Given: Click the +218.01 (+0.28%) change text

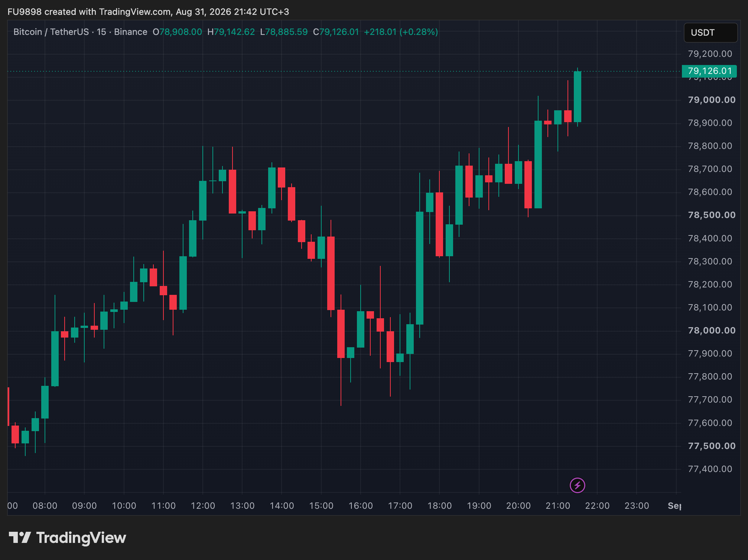Looking at the screenshot, I should pos(401,32).
